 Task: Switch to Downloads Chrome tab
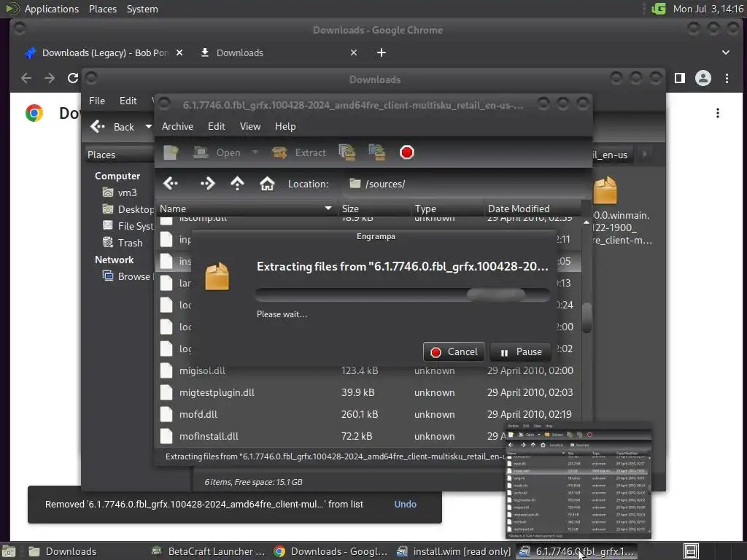[279, 52]
